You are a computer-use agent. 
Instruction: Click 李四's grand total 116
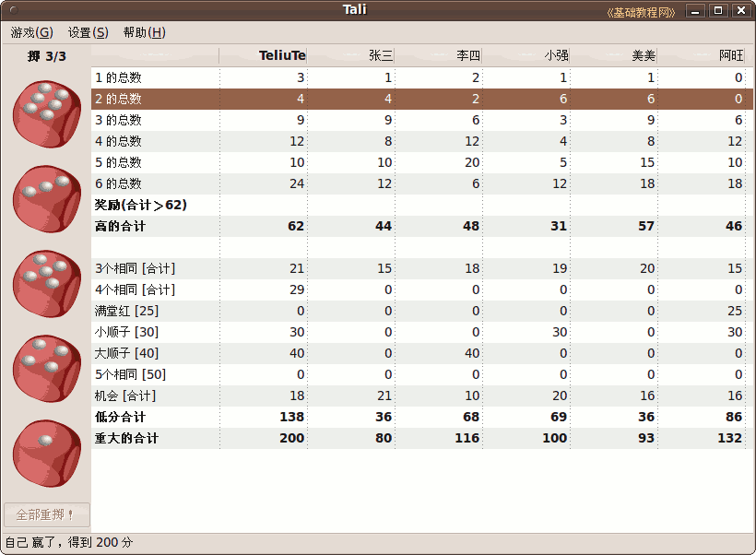(x=467, y=438)
